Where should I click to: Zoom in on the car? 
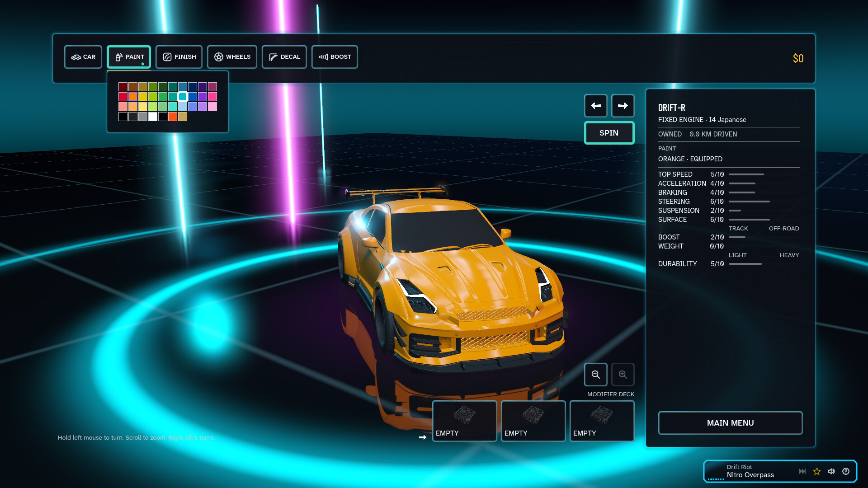coord(623,375)
